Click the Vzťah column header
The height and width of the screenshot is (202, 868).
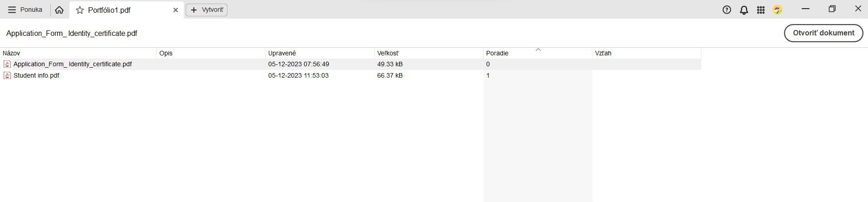tap(603, 53)
